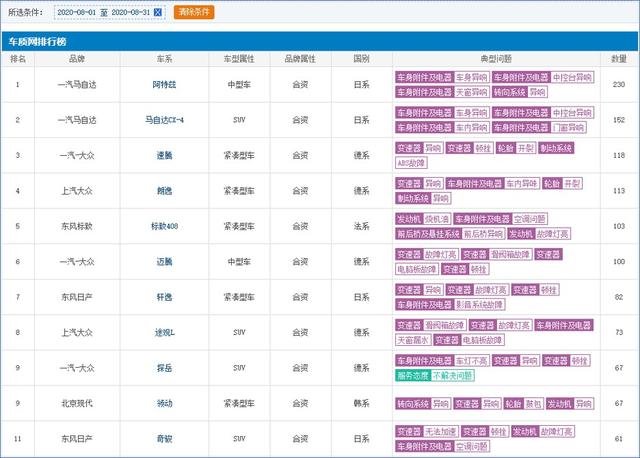
Task: Click the 制动系统 异响 tag in 朗逸 row
Action: pyautogui.click(x=423, y=198)
